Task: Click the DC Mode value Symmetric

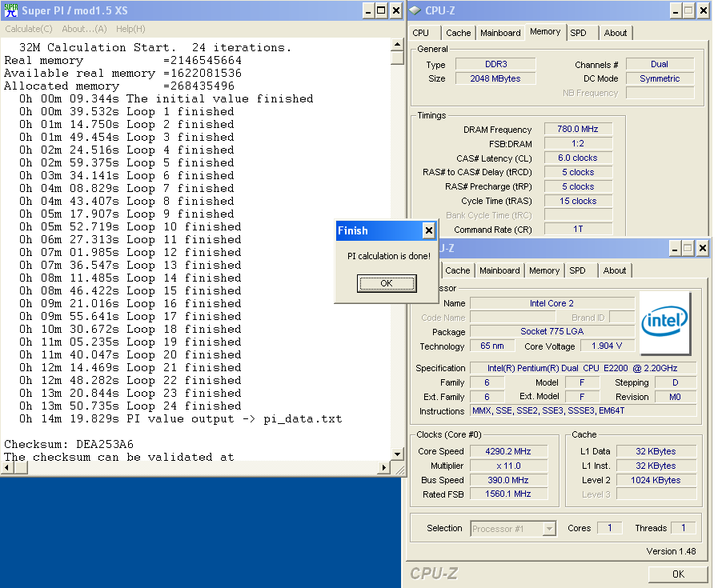Action: tap(660, 78)
